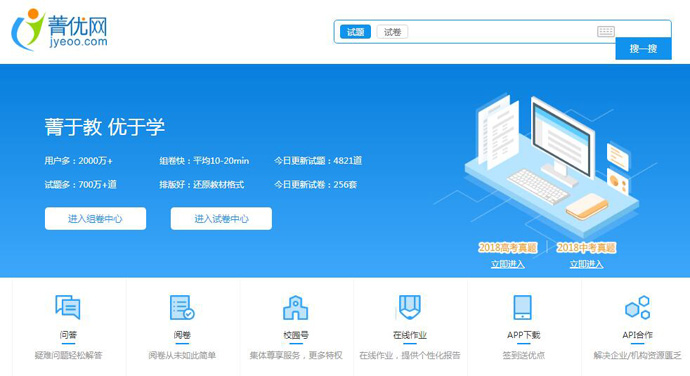Viewport: 690px width, 376px height.
Task: Click the text 今日更新试卷：256套
Action: click(x=315, y=184)
